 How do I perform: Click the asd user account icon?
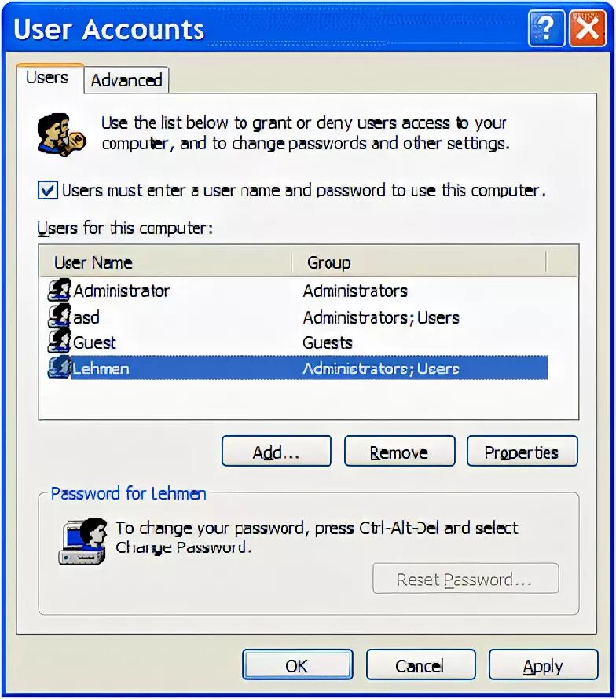click(x=60, y=316)
